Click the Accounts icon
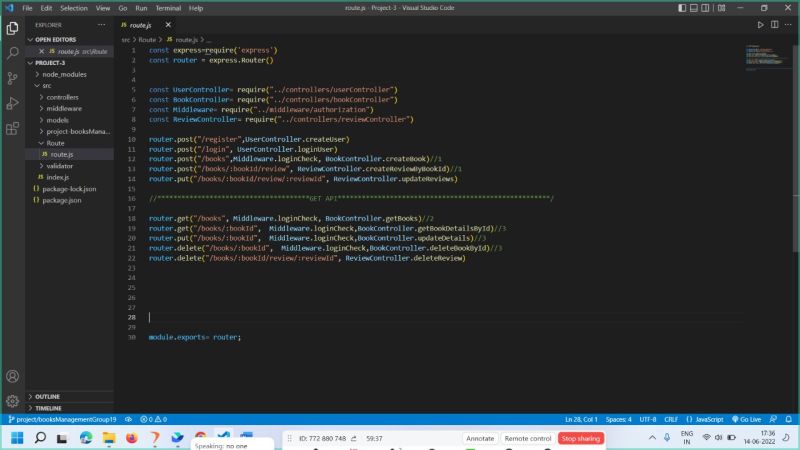The width and height of the screenshot is (800, 450). (x=12, y=377)
